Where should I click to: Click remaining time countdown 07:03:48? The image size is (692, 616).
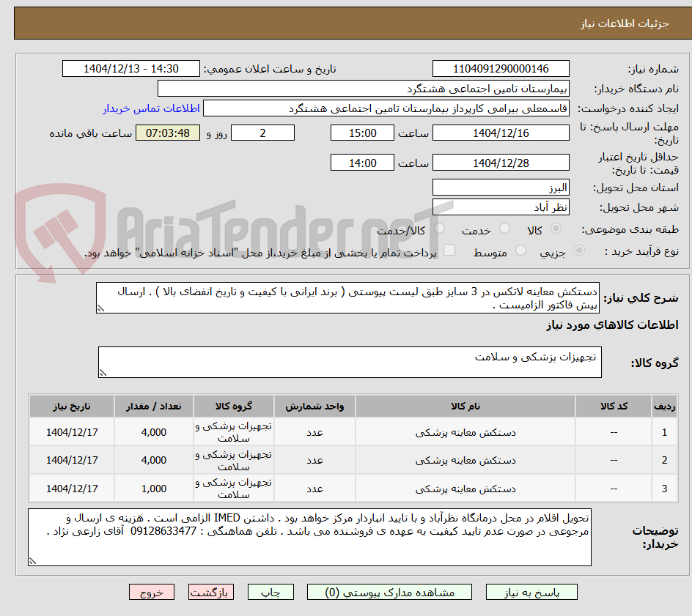click(x=168, y=133)
